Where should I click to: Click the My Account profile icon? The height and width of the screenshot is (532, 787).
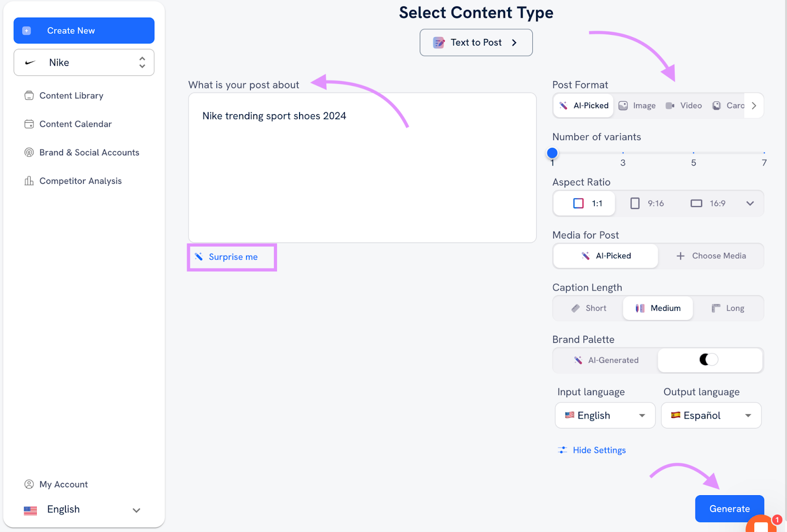pos(29,484)
